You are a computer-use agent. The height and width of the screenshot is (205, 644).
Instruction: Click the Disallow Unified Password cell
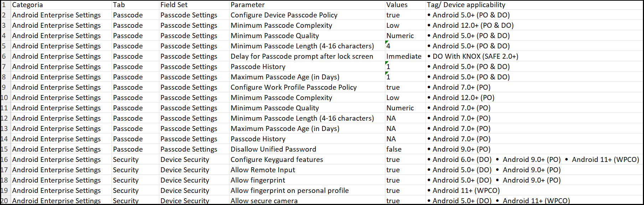(307, 149)
